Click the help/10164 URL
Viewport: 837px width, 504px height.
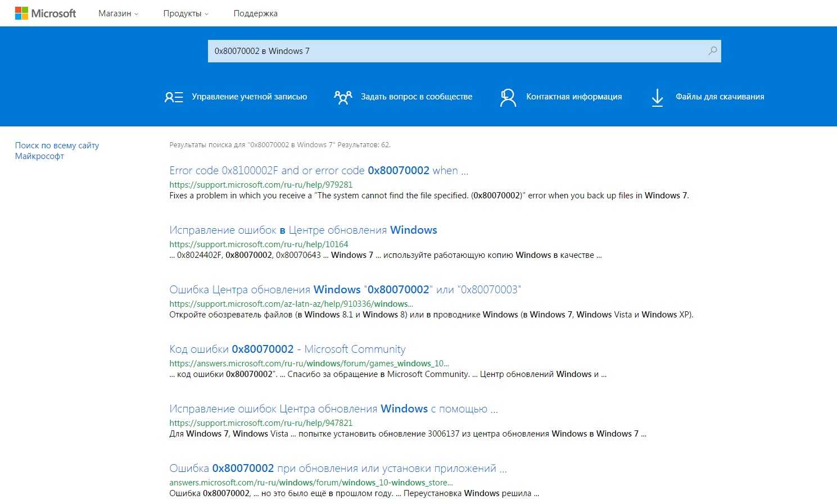(259, 244)
